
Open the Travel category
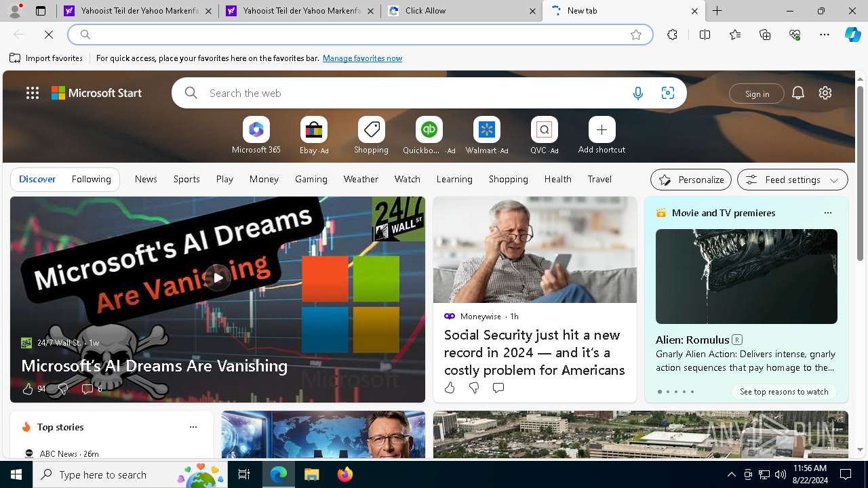pyautogui.click(x=599, y=179)
